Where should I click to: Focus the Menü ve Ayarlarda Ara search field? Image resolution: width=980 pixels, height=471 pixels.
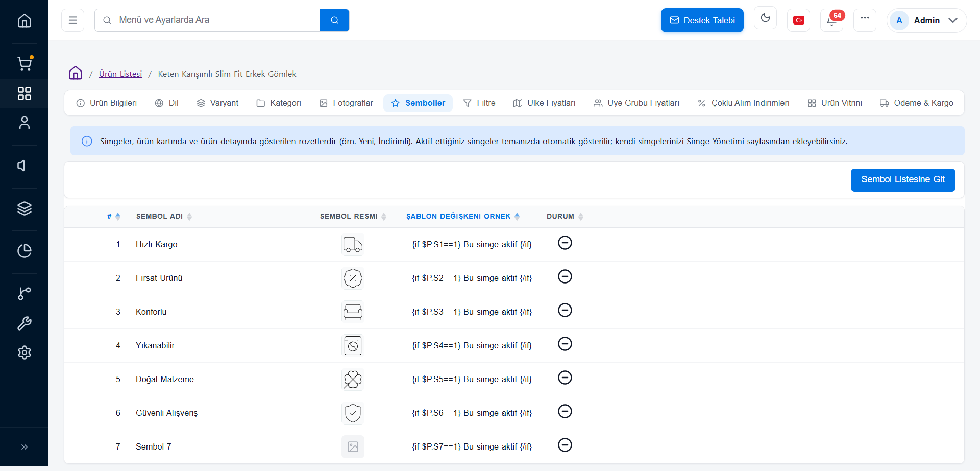[207, 20]
